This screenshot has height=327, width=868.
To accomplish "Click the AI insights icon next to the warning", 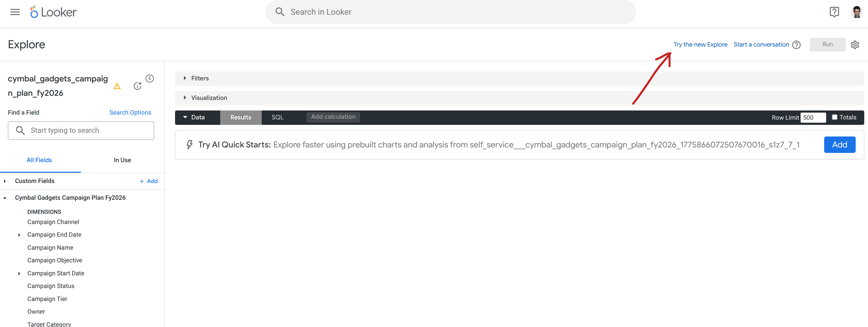I will (137, 86).
